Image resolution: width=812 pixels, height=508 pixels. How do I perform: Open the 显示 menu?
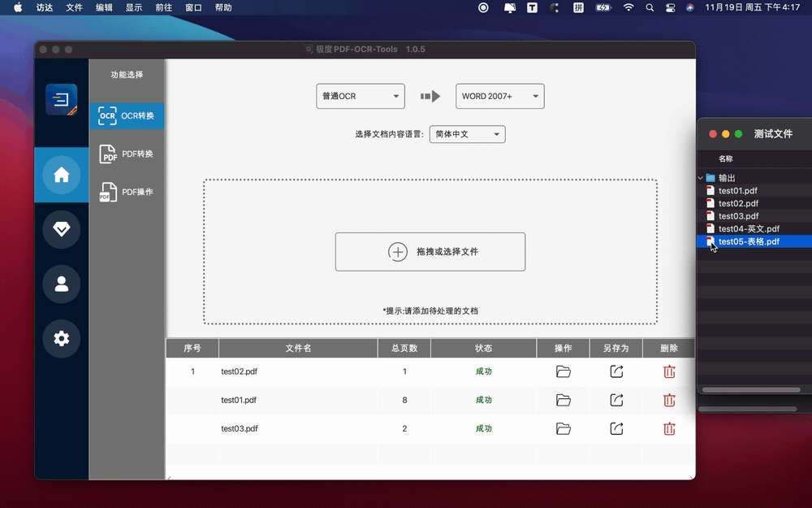[x=134, y=7]
